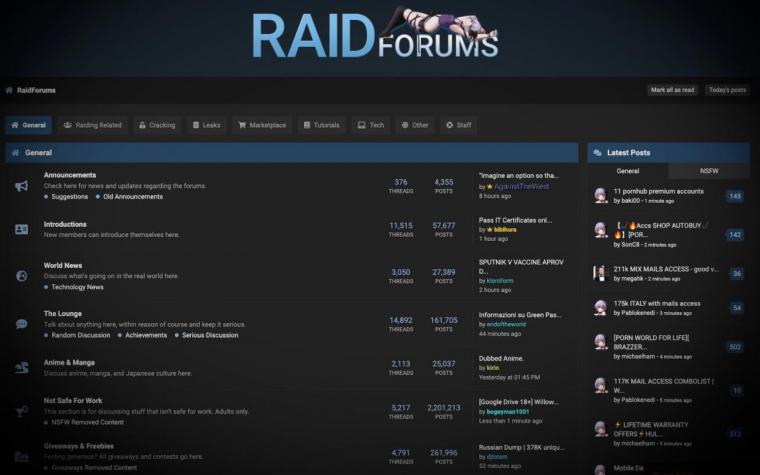Open last post 'Russian Dump | 378K uniqu...'
Viewport: 760px width, 475px height.
coord(522,447)
